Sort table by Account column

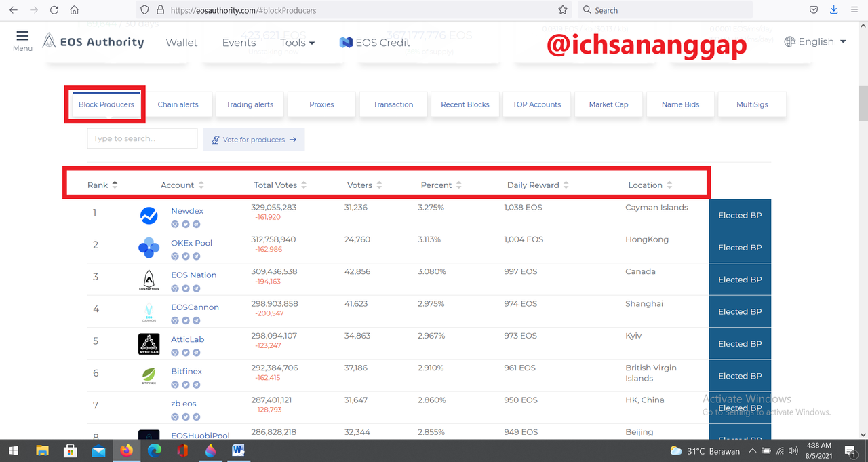(182, 185)
